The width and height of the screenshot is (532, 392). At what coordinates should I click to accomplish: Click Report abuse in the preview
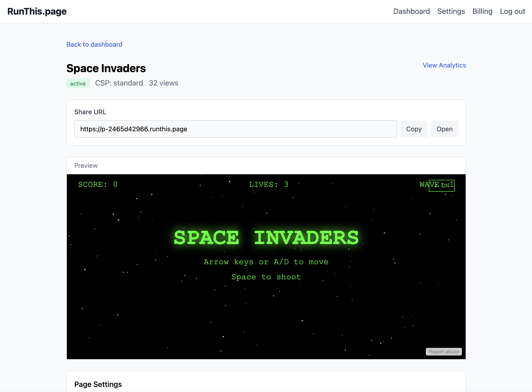(443, 352)
